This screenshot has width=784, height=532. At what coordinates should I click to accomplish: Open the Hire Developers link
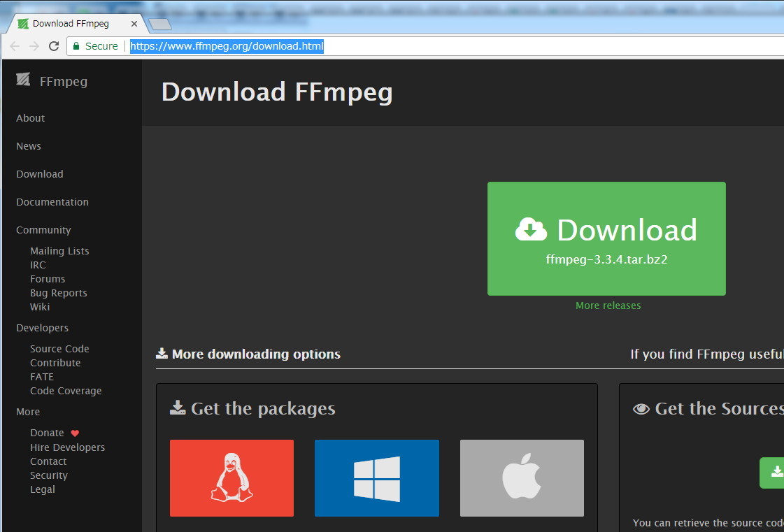click(68, 447)
